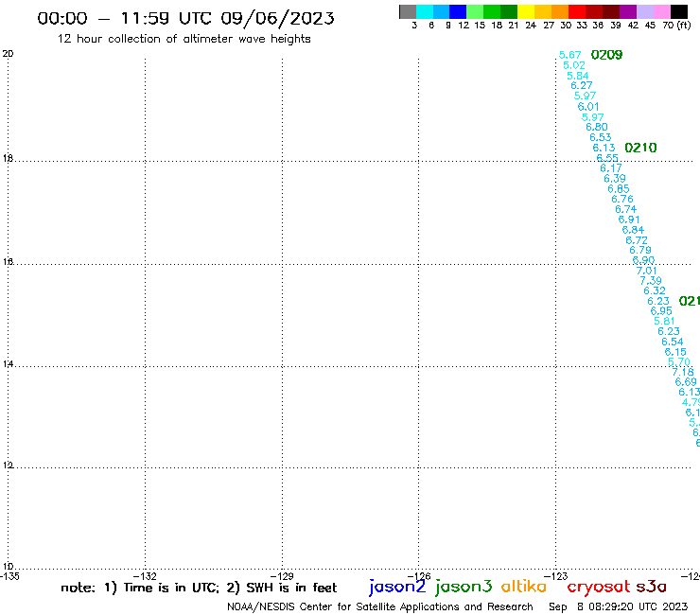Click wave height reading '6.80'

click(597, 127)
